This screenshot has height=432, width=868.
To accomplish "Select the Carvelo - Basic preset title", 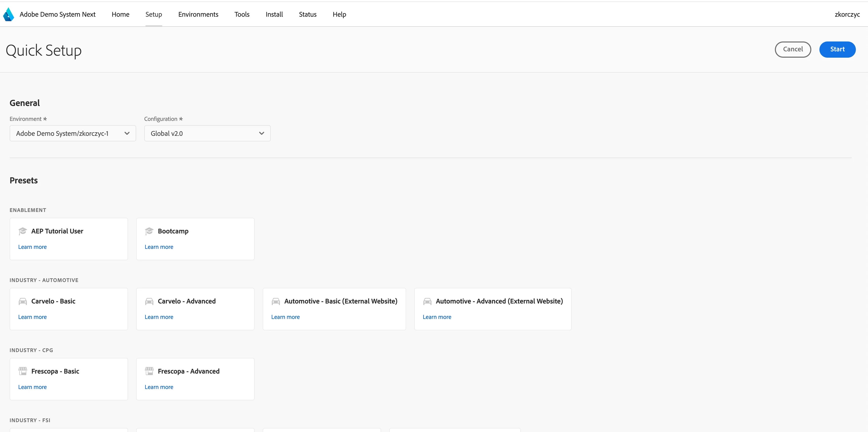I will click(53, 301).
